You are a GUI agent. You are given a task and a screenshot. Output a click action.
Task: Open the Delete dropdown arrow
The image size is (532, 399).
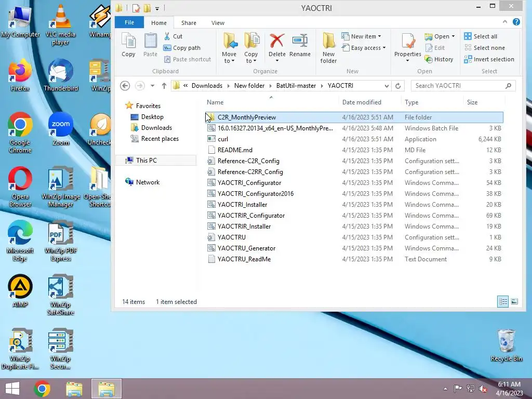pos(277,61)
